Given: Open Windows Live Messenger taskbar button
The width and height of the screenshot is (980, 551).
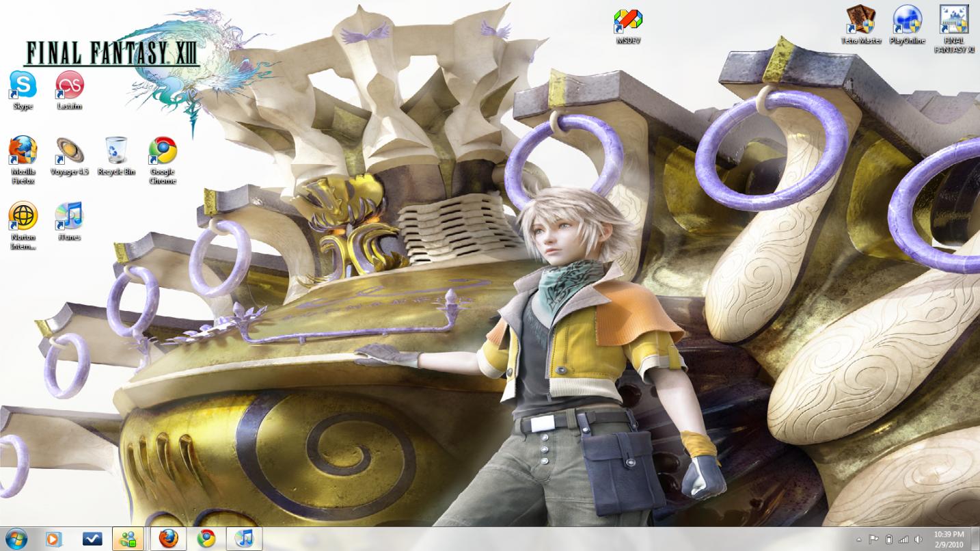Looking at the screenshot, I should coord(128,539).
